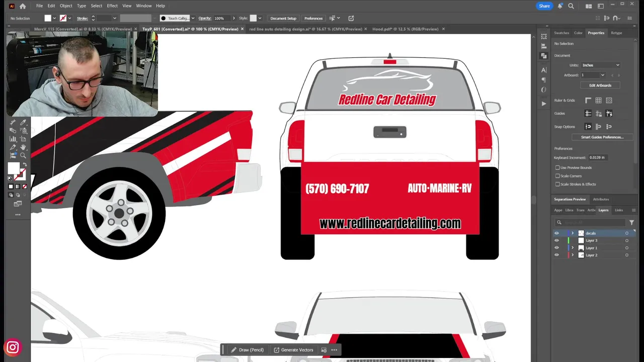Enable Use Preview Bounds checkbox
This screenshot has width=644, height=362.
pyautogui.click(x=557, y=167)
